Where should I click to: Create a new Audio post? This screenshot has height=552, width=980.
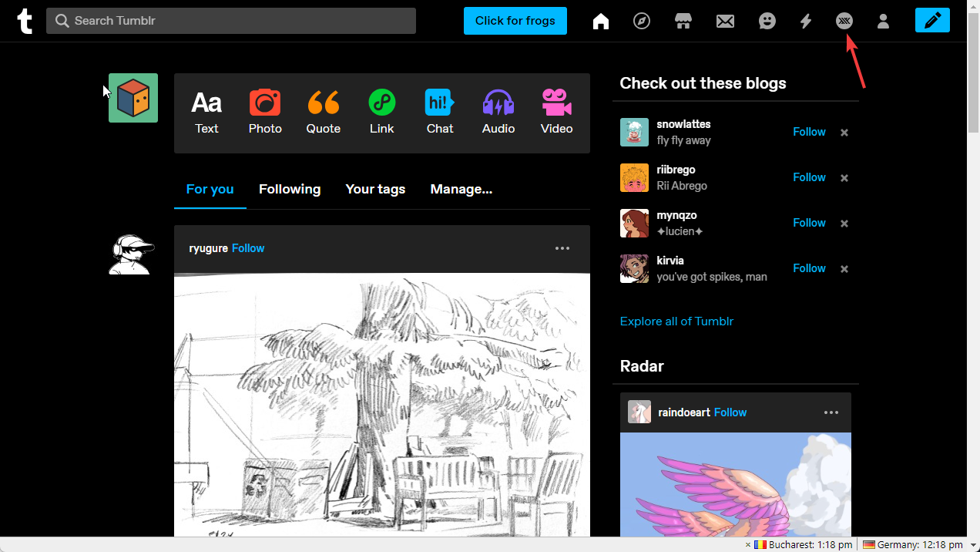click(498, 113)
